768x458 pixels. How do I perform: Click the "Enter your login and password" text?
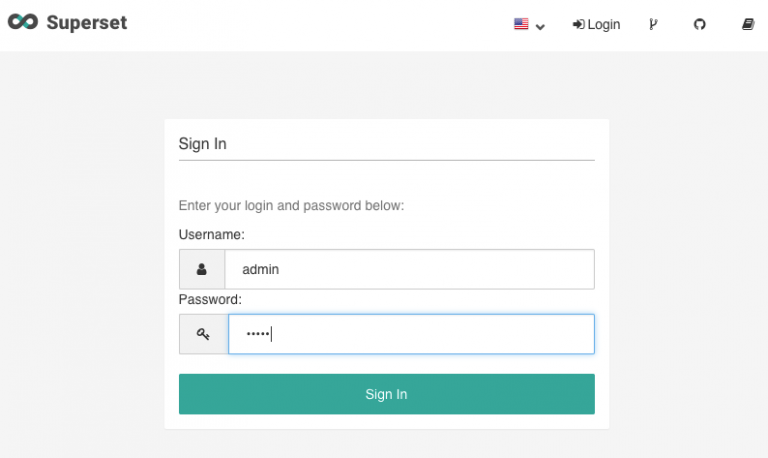point(291,206)
